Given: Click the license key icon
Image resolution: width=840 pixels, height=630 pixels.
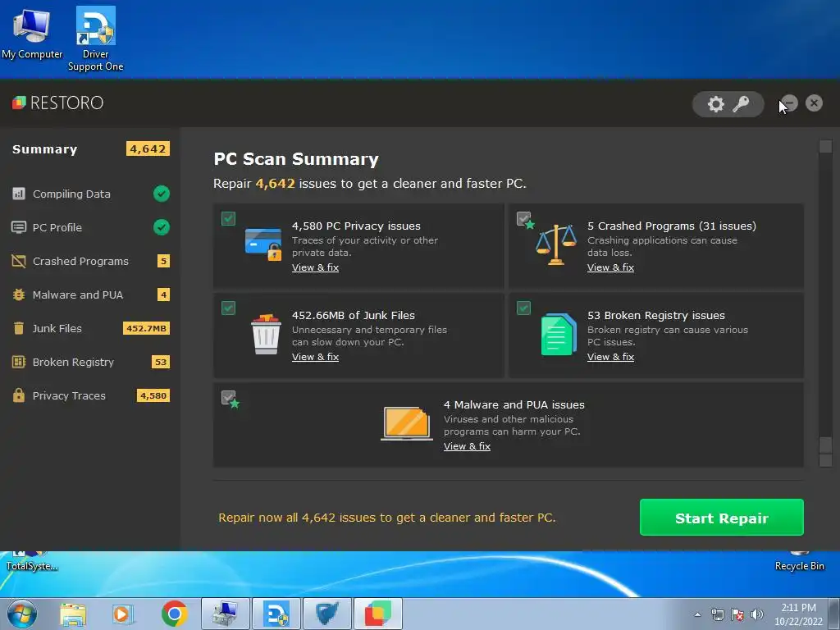Looking at the screenshot, I should point(741,104).
